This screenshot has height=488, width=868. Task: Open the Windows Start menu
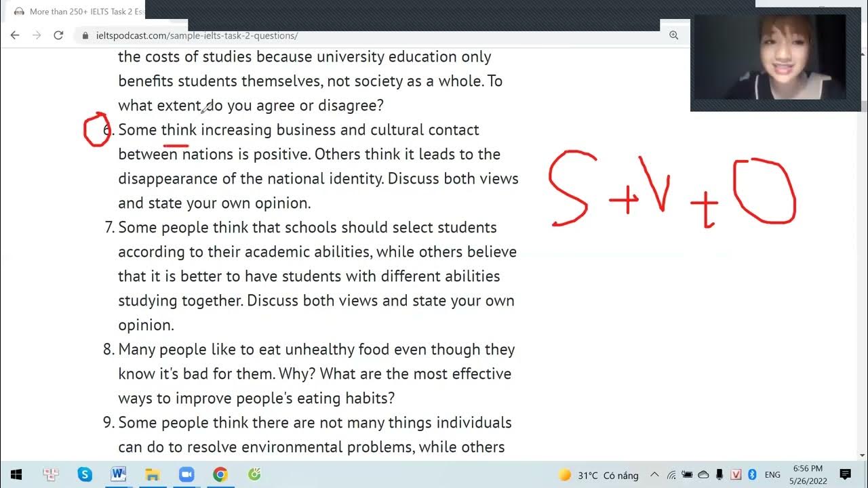(16, 474)
